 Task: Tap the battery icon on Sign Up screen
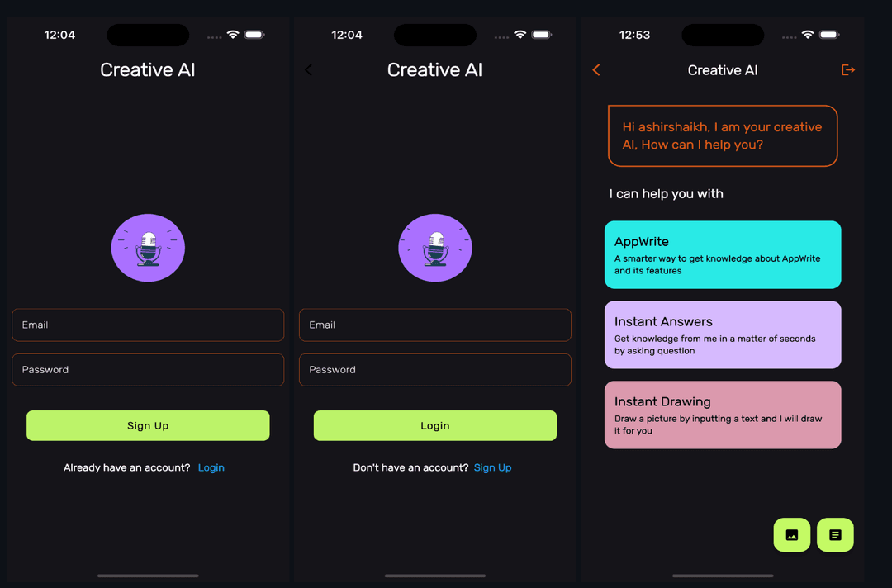click(254, 35)
